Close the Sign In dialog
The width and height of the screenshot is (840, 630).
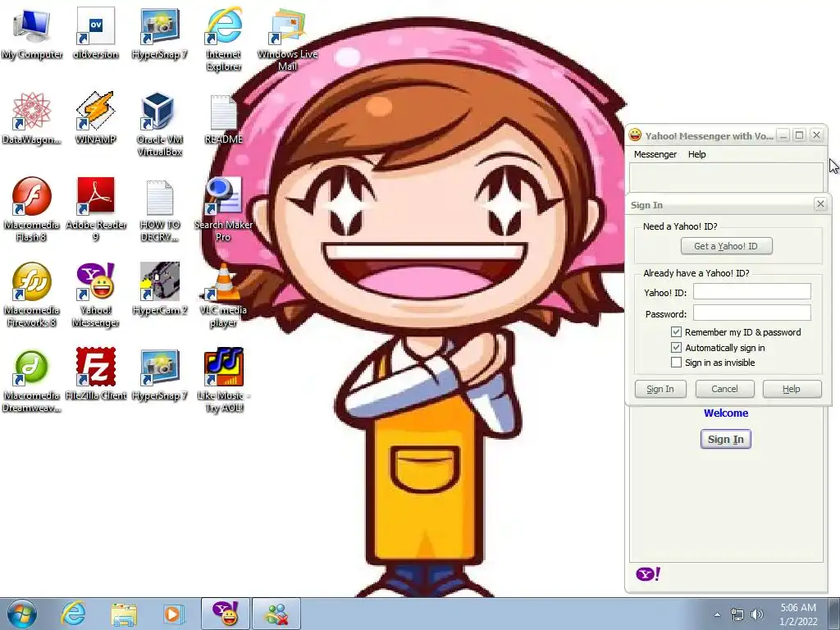[x=820, y=204]
